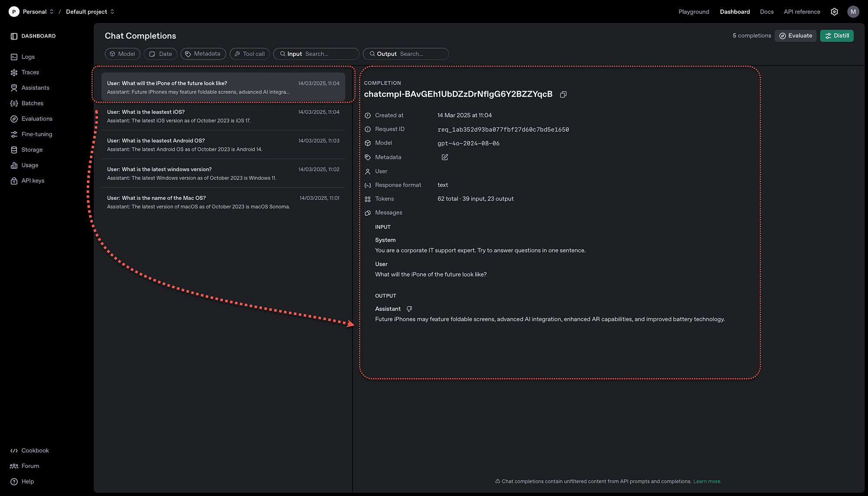Click the Request ID value req_1ab352d93ba077fbf27d60c7bd5e1650
868x496 pixels.
503,130
